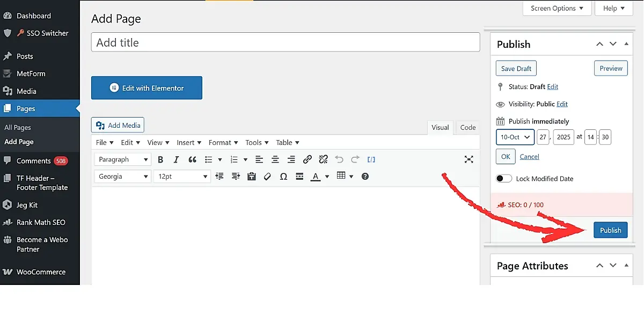Viewport: 644px width, 322px height.
Task: Click the Add title input field
Action: coord(285,42)
